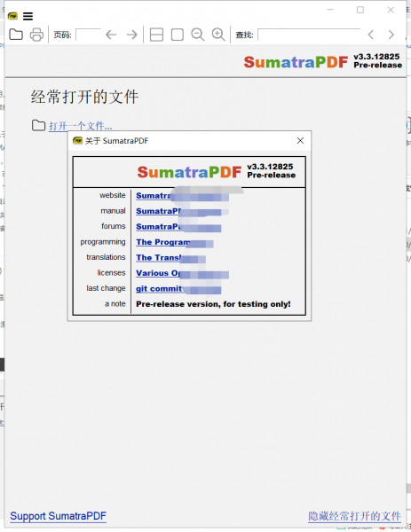Viewport: 411px width, 532px height.
Task: Click the git commit last change link
Action: coord(178,289)
